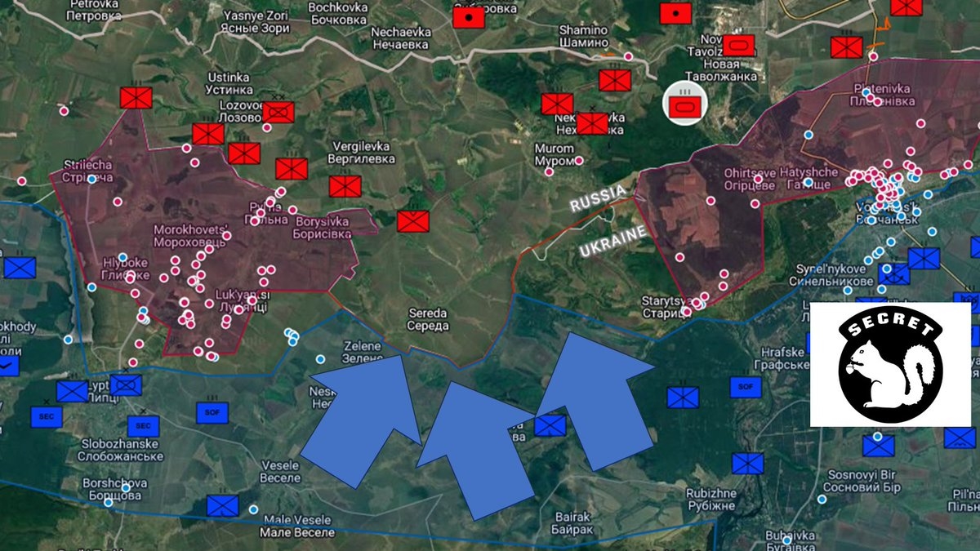Select blue SOF unit north of Rubizhne
This screenshot has width=980, height=551.
coord(745,388)
